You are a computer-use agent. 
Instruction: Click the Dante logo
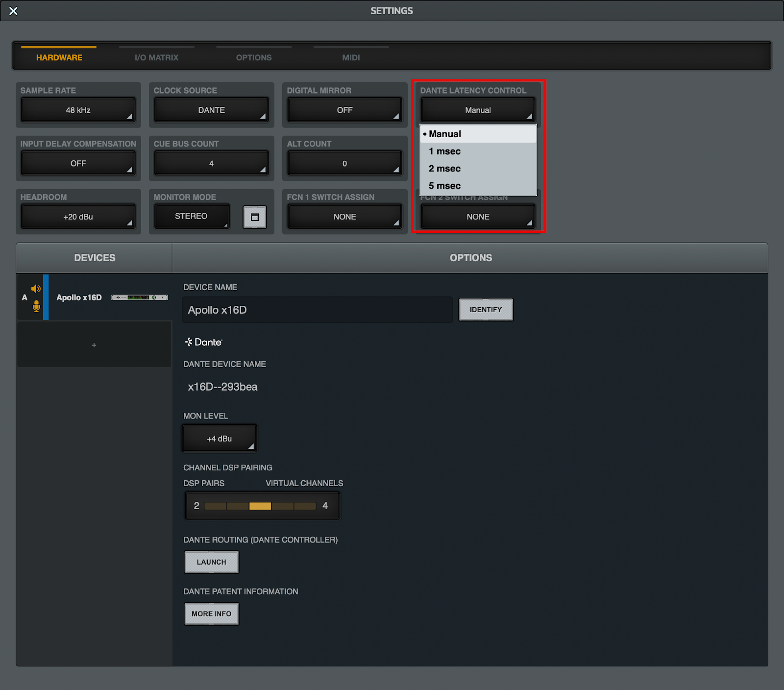click(x=203, y=342)
